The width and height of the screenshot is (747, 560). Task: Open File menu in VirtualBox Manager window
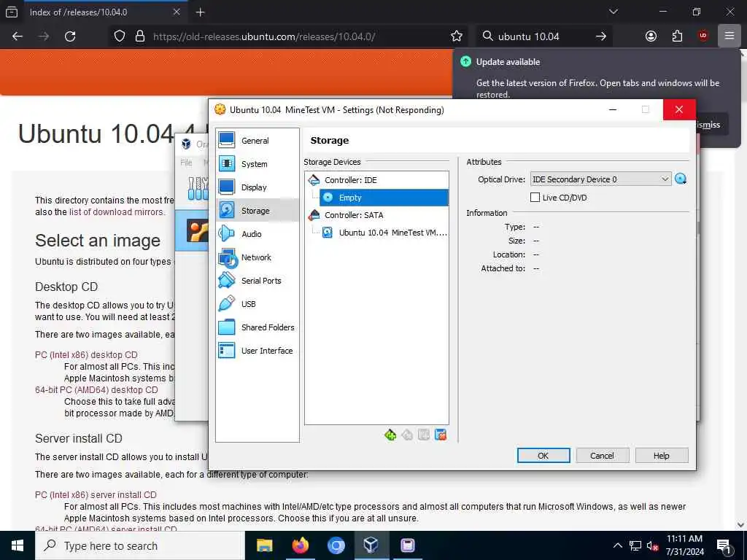click(x=186, y=163)
